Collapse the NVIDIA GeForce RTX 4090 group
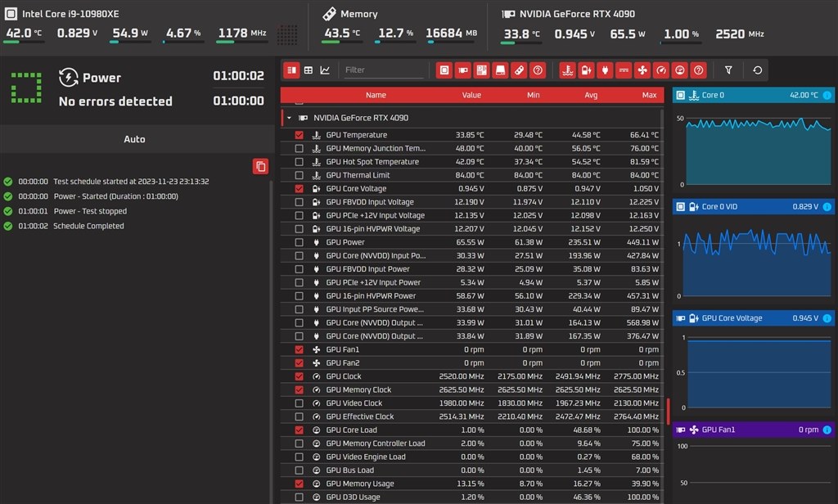 pyautogui.click(x=289, y=118)
